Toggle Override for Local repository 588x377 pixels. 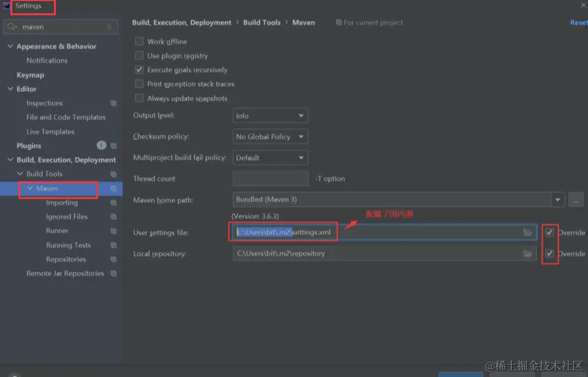pyautogui.click(x=549, y=254)
